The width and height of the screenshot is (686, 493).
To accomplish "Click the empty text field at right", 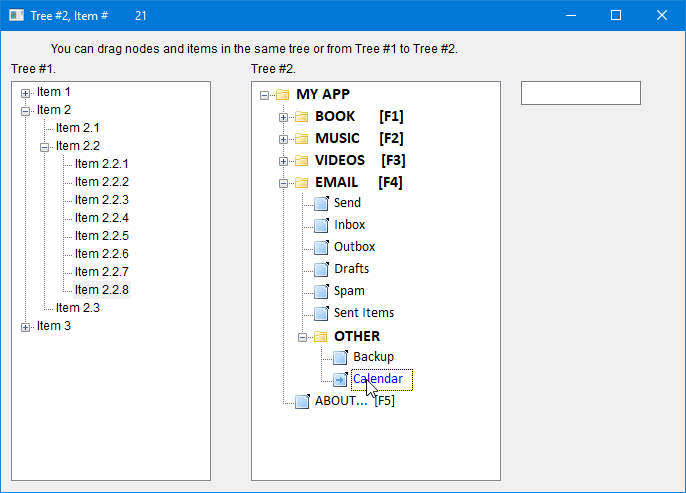I will point(580,93).
